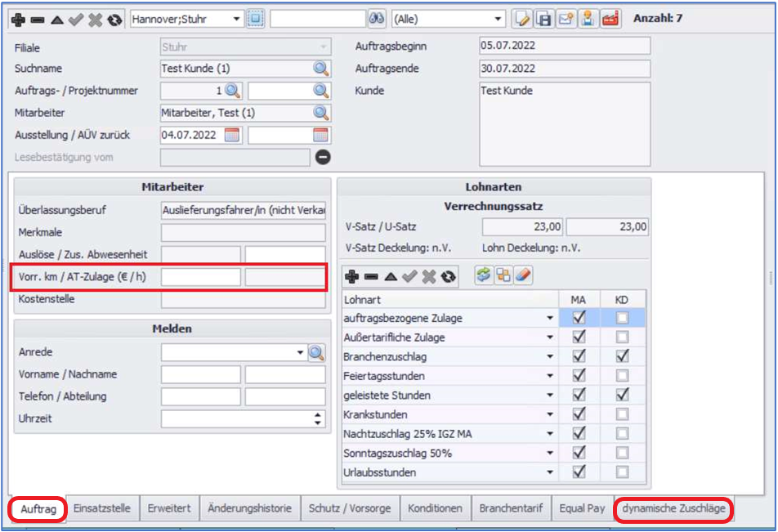Click the black minus circle beside Lesebestätigung

323,157
